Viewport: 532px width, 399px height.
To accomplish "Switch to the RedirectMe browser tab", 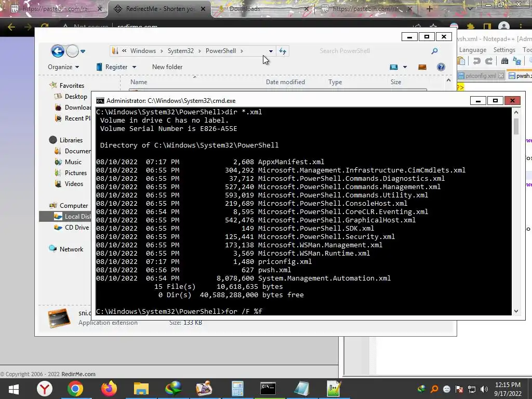I will 159,9.
